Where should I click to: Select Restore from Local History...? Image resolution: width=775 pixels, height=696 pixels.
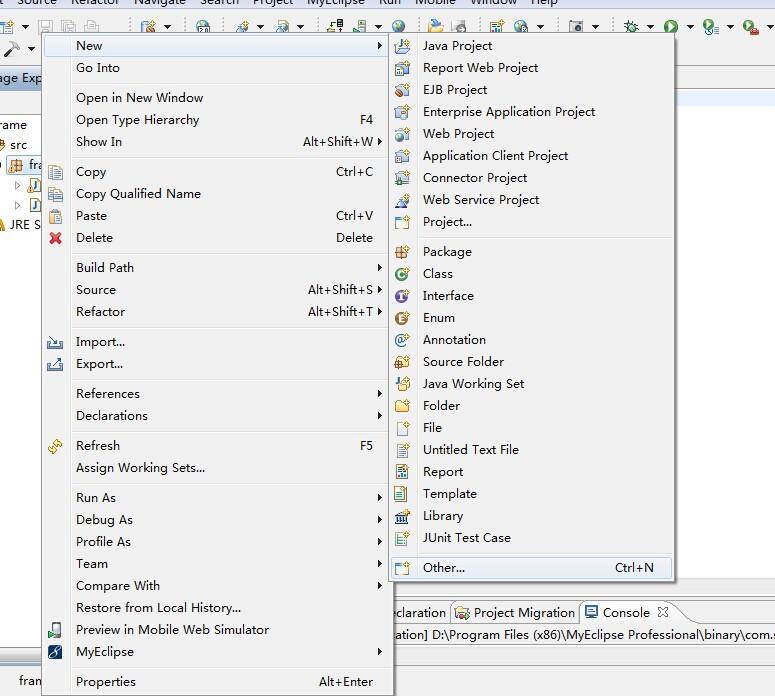215,608
